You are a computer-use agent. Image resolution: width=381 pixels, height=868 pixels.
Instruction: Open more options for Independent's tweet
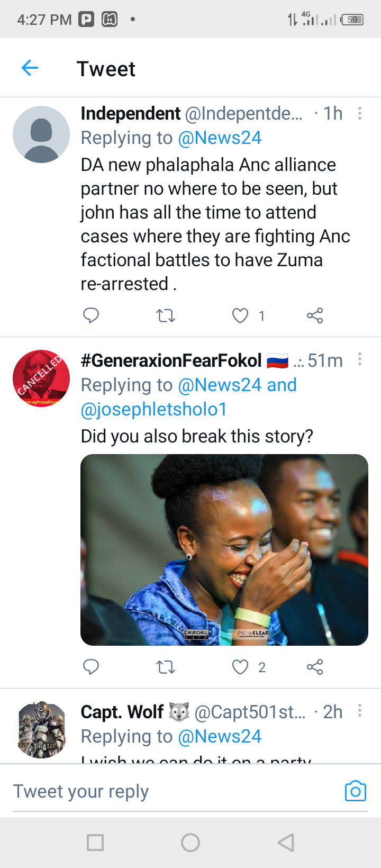coord(360,113)
